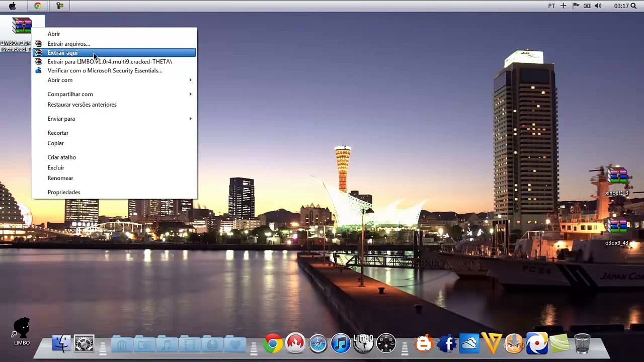
Task: Open 'Propriedades' from context menu
Action: 64,192
